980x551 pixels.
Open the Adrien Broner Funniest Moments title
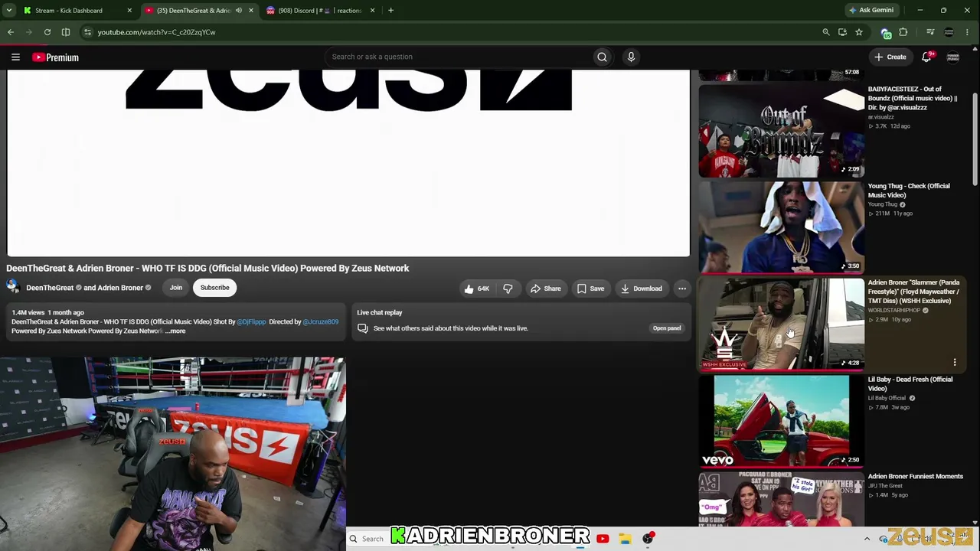click(915, 477)
